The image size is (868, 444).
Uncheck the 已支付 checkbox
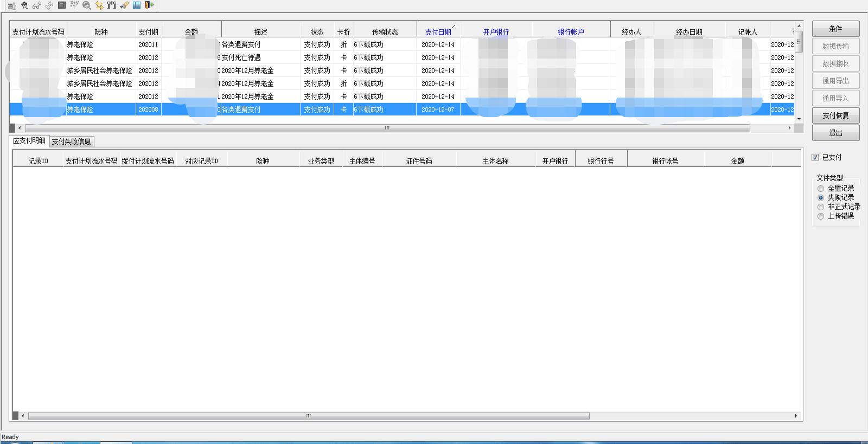pyautogui.click(x=815, y=157)
